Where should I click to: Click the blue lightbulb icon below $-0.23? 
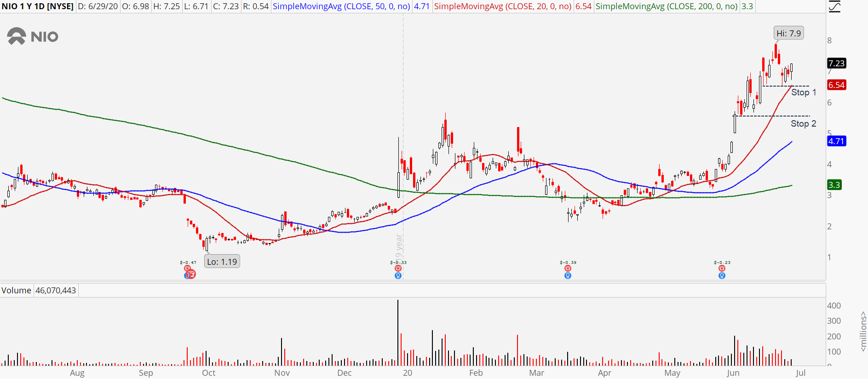722,275
